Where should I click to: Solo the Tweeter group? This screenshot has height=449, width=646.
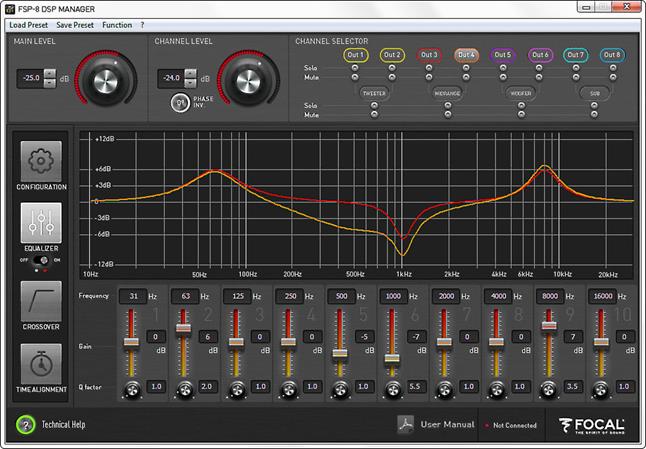pyautogui.click(x=374, y=105)
